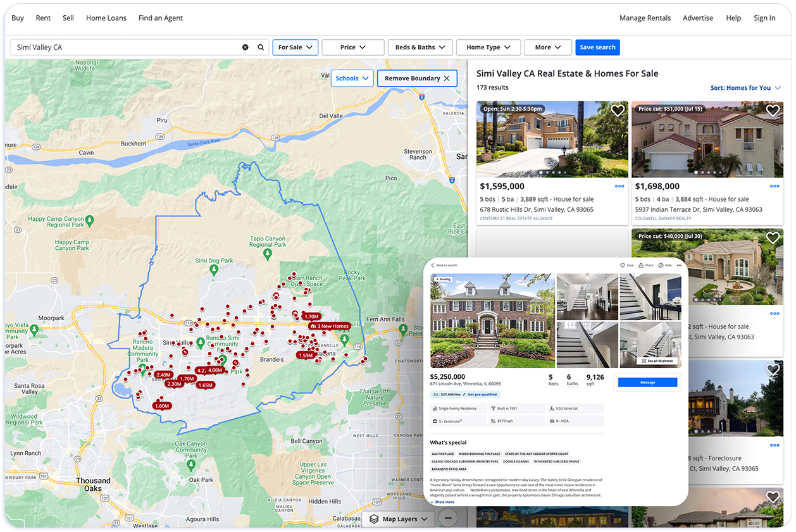796x532 pixels.
Task: Open the Price filter dropdown
Action: pos(352,47)
